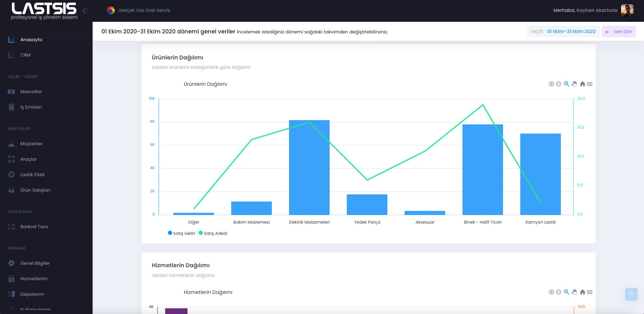Click "Verilen hizmetlerin dağılımı" subtitle

click(183, 275)
